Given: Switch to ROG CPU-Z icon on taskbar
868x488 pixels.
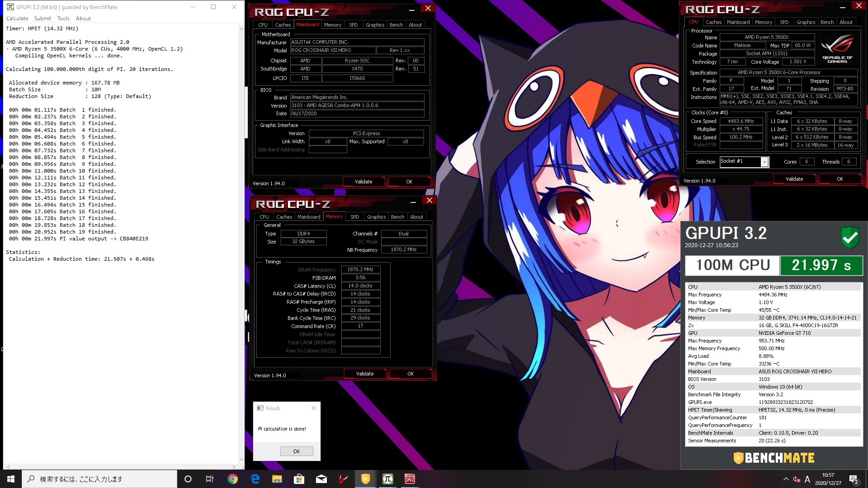Looking at the screenshot, I should coord(410,479).
